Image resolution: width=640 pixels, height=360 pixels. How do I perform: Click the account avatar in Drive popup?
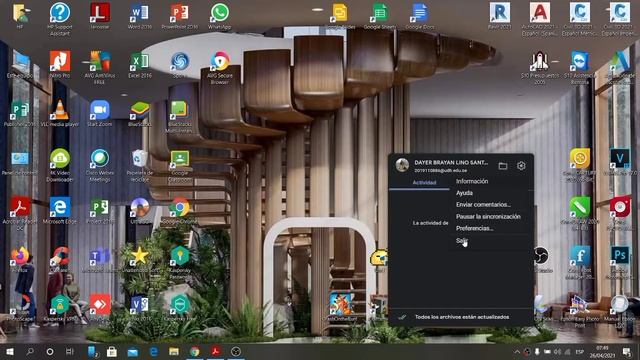pos(402,165)
